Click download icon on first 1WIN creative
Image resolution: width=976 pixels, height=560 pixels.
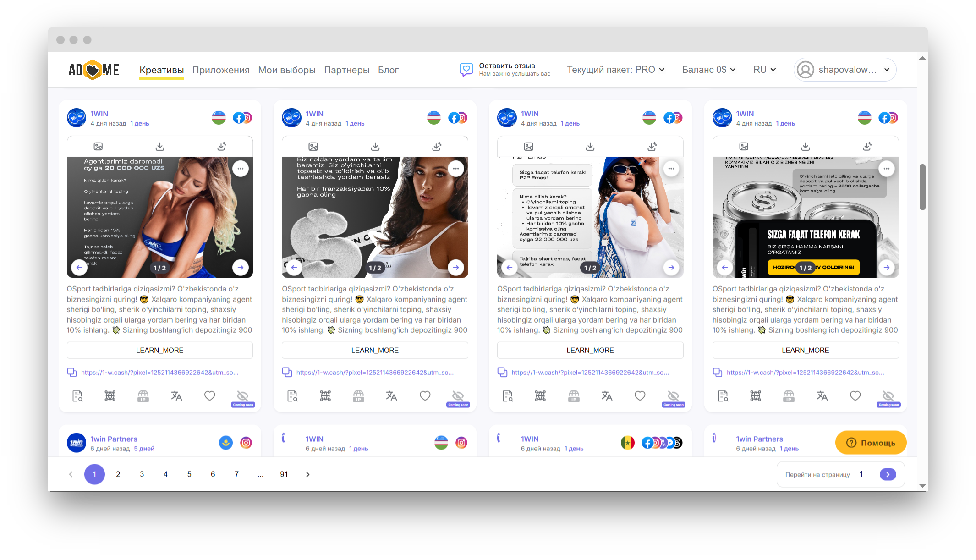159,147
